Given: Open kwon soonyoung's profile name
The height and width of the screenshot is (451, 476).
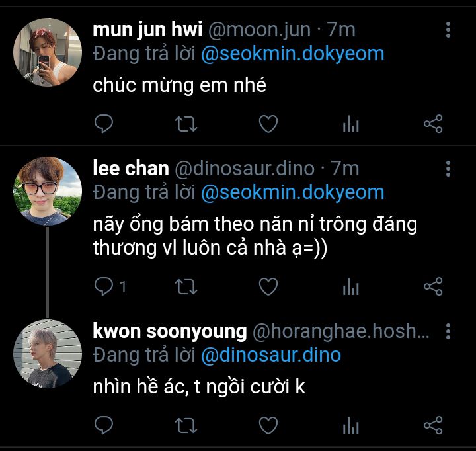Looking at the screenshot, I should [x=170, y=331].
